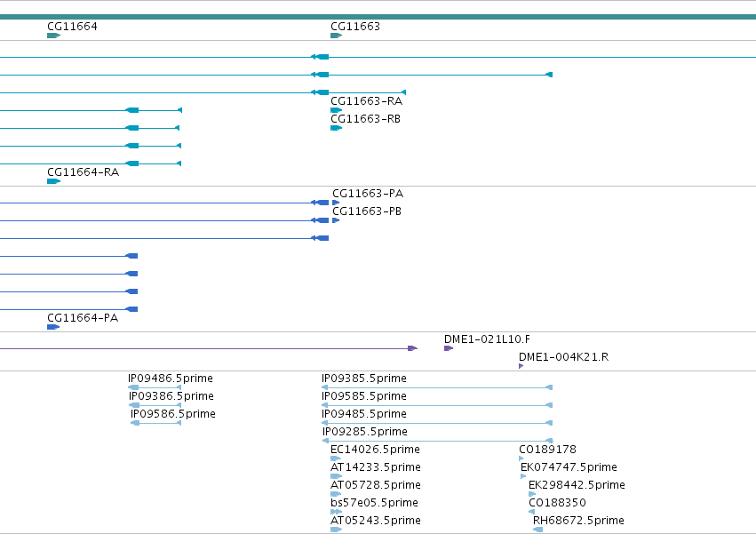Image resolution: width=756 pixels, height=534 pixels.
Task: Click the EK298442.5prime label
Action: [577, 485]
